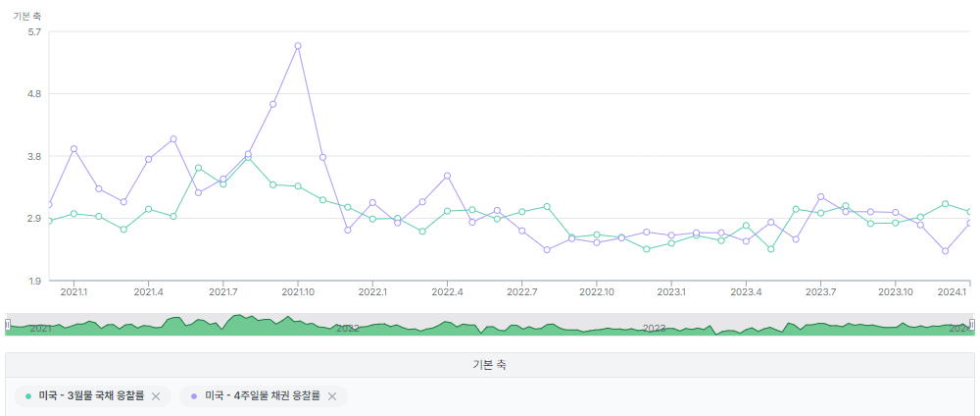Remove the 미국 - 3월물 국채 응찰률 series

tap(156, 396)
